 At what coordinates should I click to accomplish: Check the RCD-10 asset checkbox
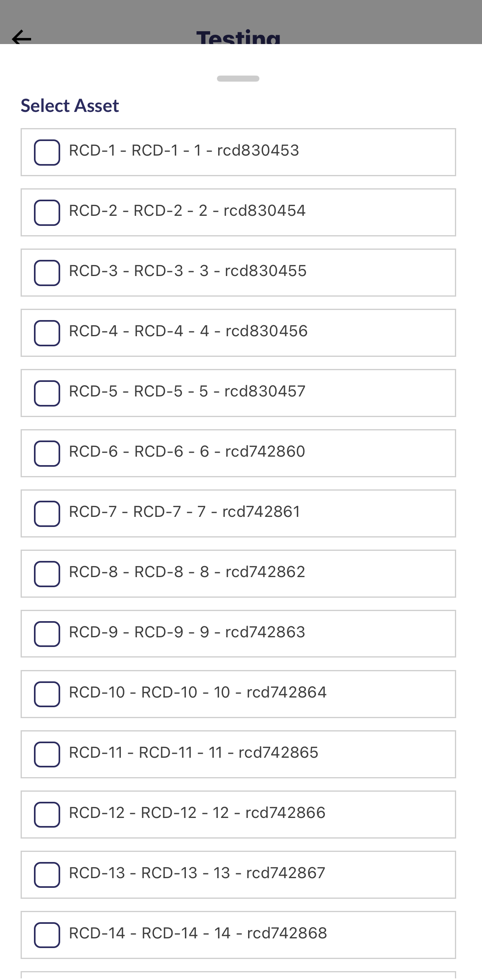coord(47,694)
